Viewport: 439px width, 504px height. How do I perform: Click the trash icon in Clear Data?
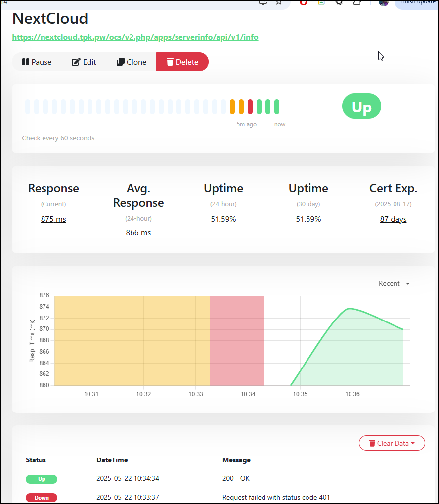tap(372, 444)
